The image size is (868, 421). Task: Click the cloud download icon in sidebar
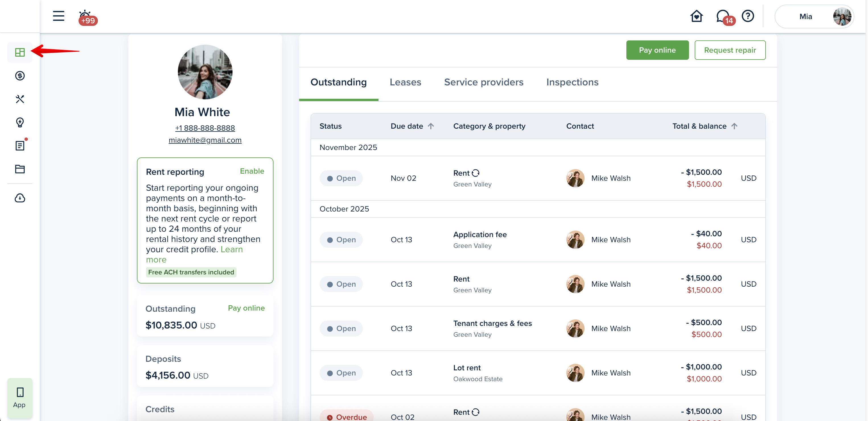tap(20, 198)
